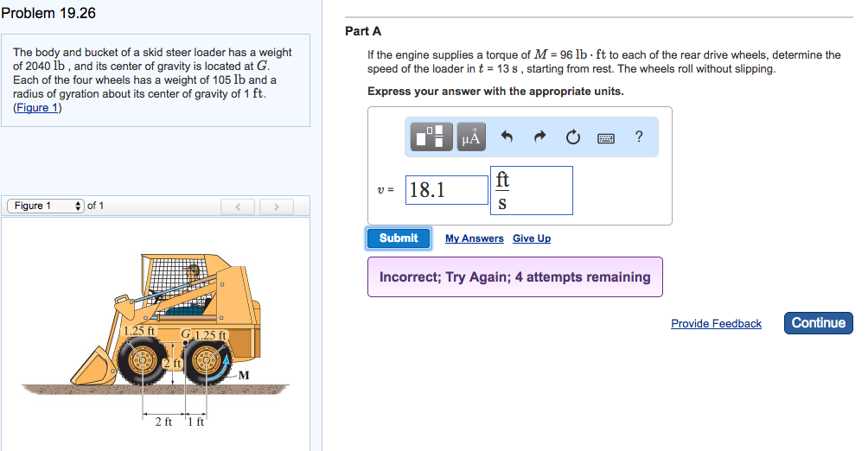Open the My Answers link
868x451 pixels.
[474, 238]
